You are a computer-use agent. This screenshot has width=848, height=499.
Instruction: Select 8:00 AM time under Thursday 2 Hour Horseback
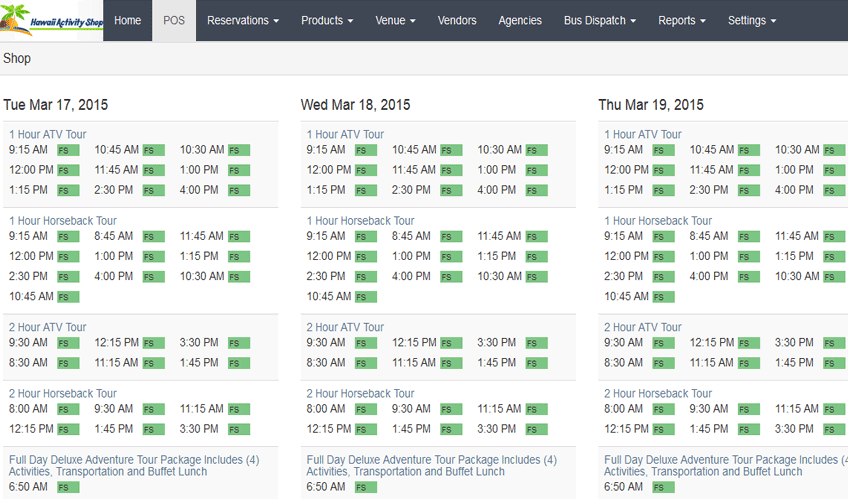624,409
